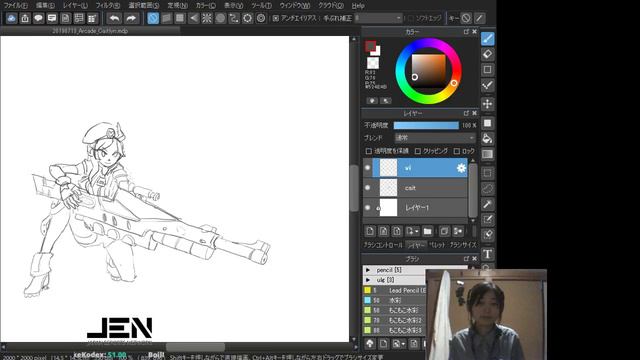The height and width of the screenshot is (360, 640).
Task: Select the Text tool
Action: coord(487,254)
